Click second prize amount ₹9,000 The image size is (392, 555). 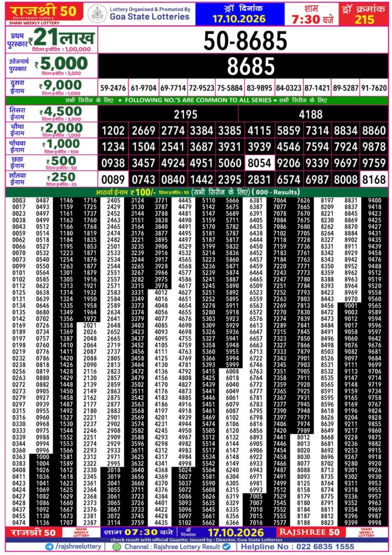[x=60, y=85]
